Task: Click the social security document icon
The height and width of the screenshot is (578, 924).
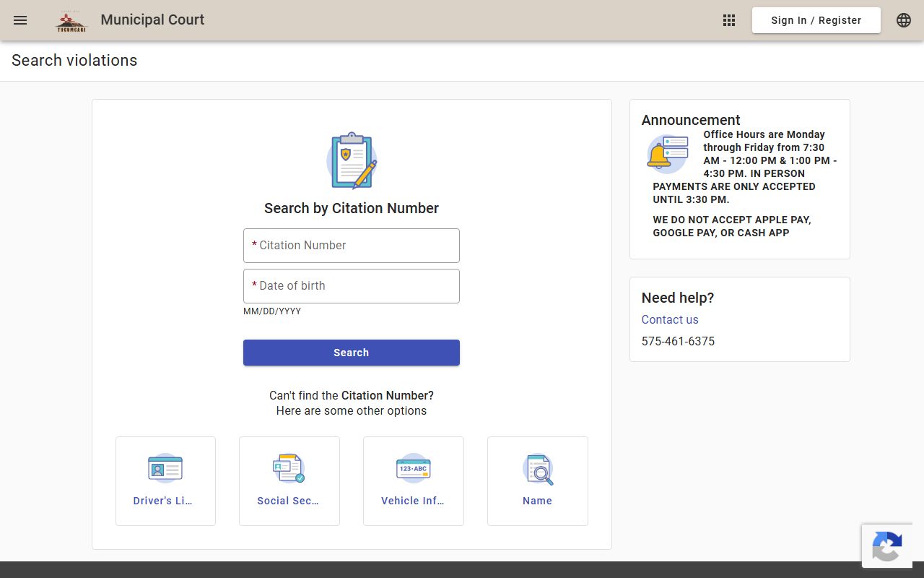Action: pyautogui.click(x=289, y=468)
